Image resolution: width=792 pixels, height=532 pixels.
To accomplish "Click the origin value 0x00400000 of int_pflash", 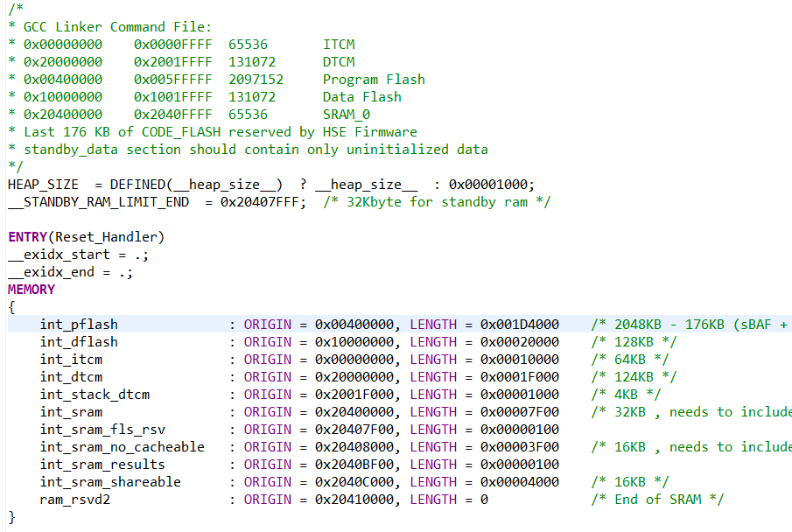I will [354, 325].
